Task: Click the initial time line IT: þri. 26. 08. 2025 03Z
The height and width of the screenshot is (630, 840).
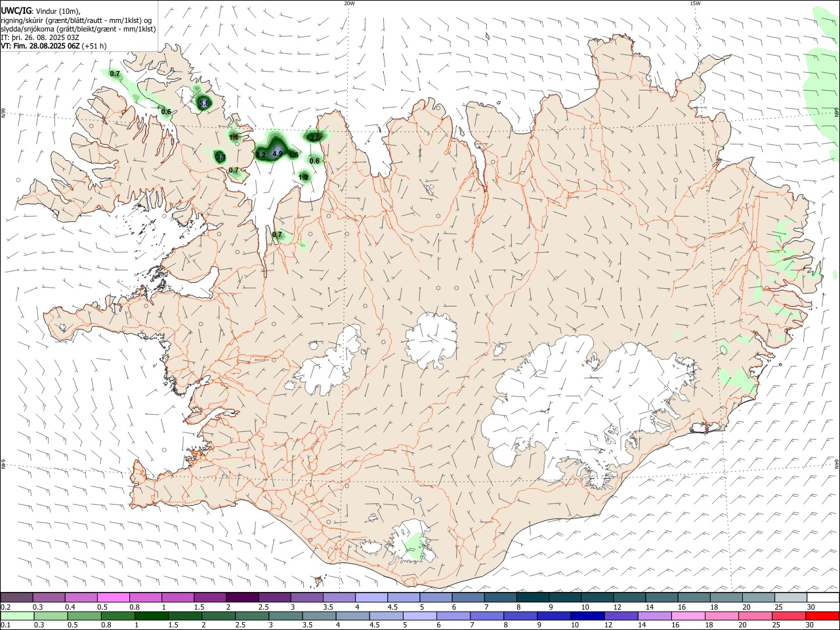Action: [x=40, y=37]
